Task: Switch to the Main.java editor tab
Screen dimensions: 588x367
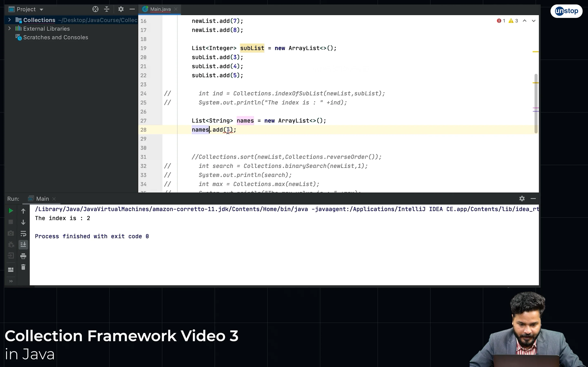Action: point(160,9)
